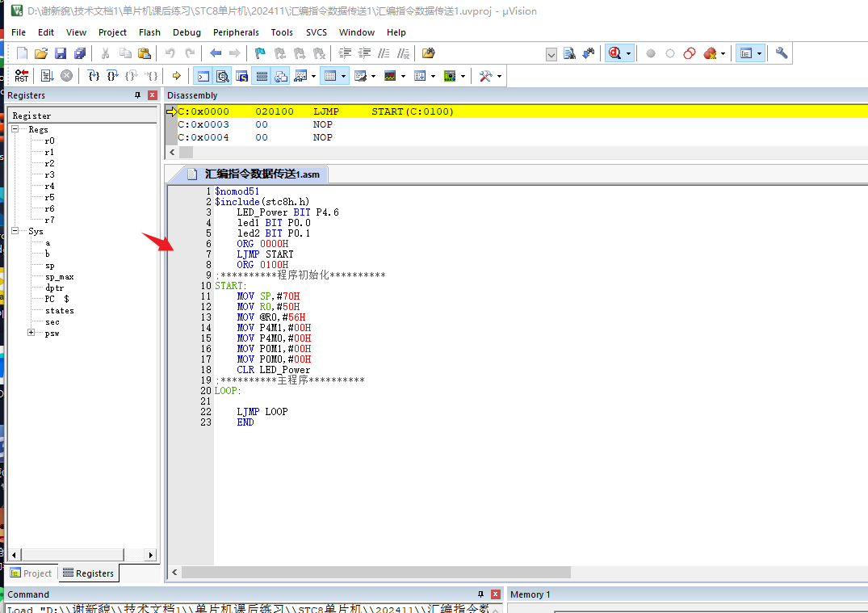Screen dimensions: 868x613
Task: Disable all breakpoints icon
Action: pyautogui.click(x=690, y=53)
